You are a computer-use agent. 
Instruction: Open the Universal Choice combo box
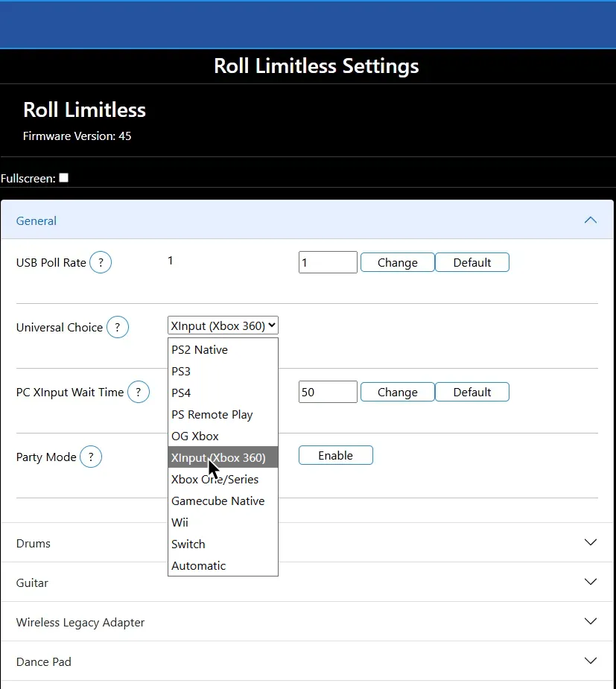tap(223, 325)
